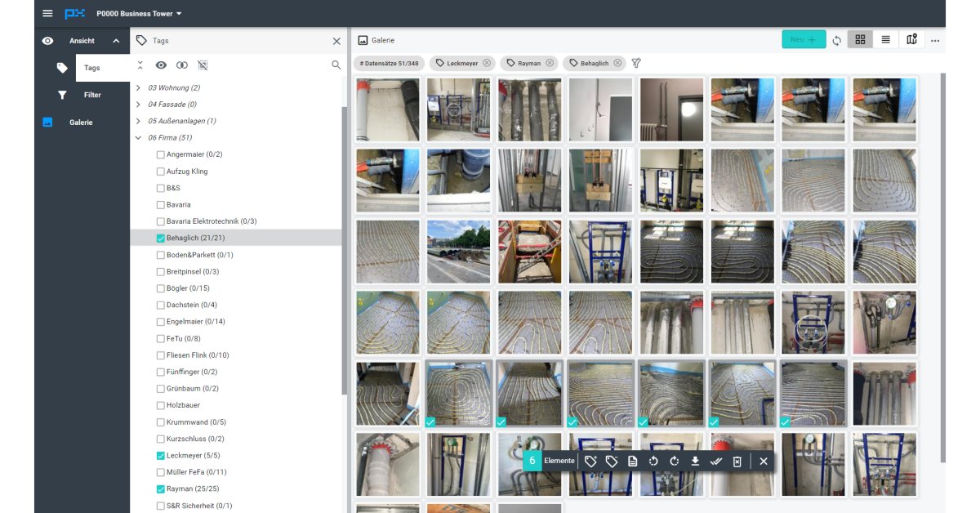
Task: Click the Behaglich filter chip label
Action: [x=595, y=63]
